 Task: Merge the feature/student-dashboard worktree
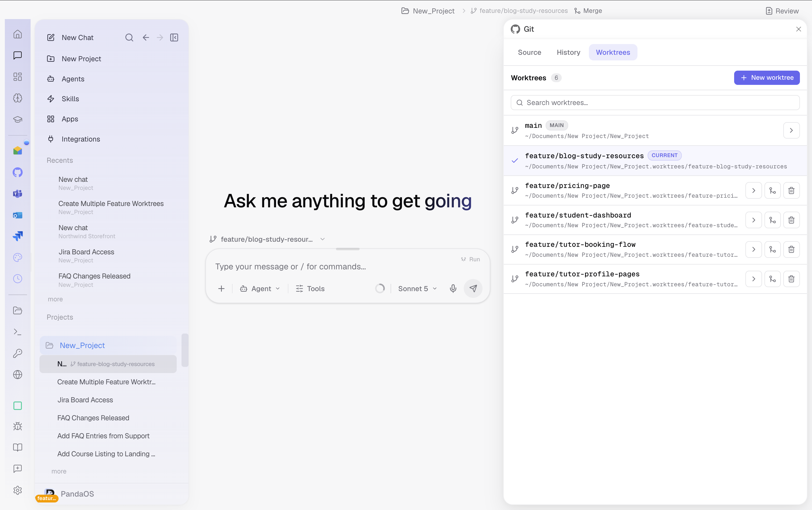(x=772, y=220)
